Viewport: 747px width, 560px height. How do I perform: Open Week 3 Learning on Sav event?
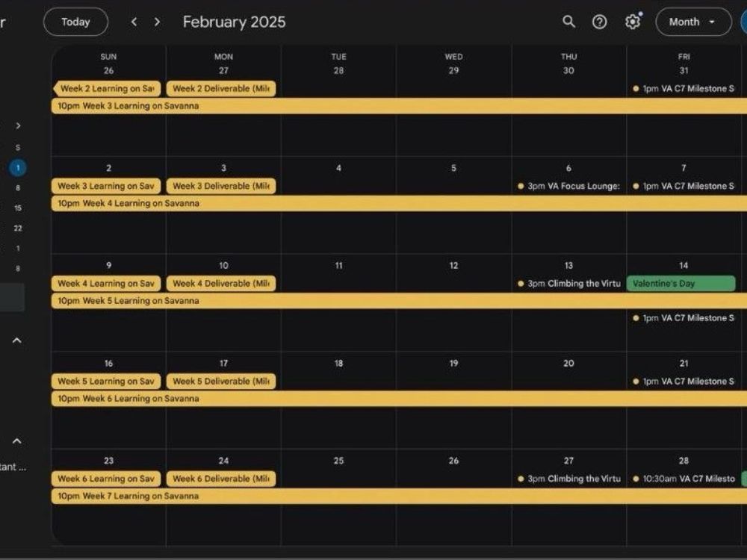106,186
